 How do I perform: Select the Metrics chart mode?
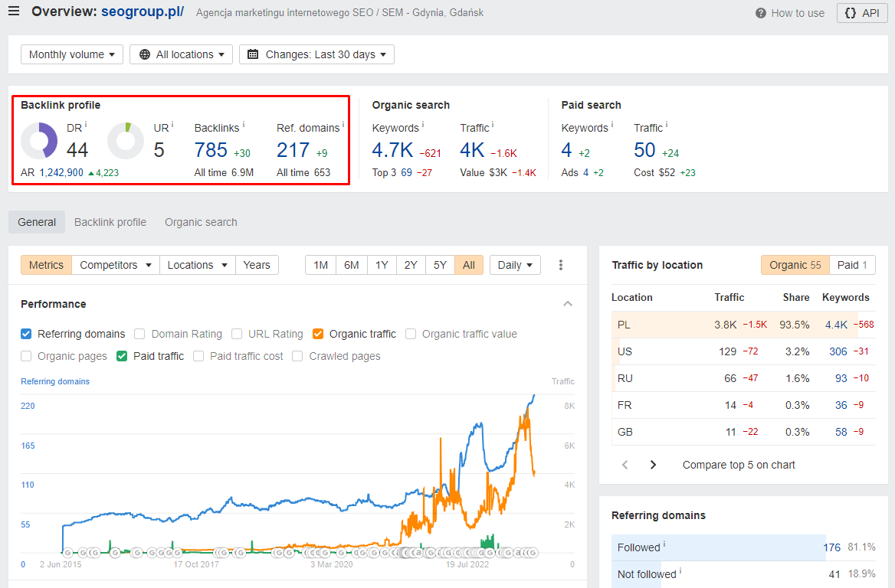[x=46, y=265]
